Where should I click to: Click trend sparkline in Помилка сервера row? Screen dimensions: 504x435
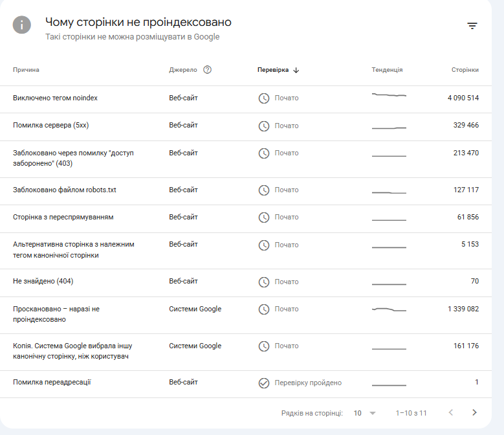pos(389,128)
